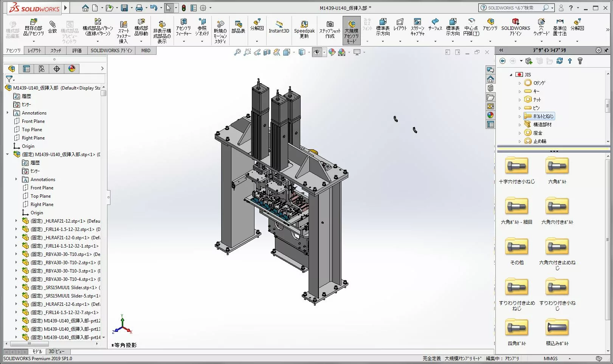Open the 穴ウィザード Hole Wizard
Viewport: 613px width, 364px height.
click(542, 26)
